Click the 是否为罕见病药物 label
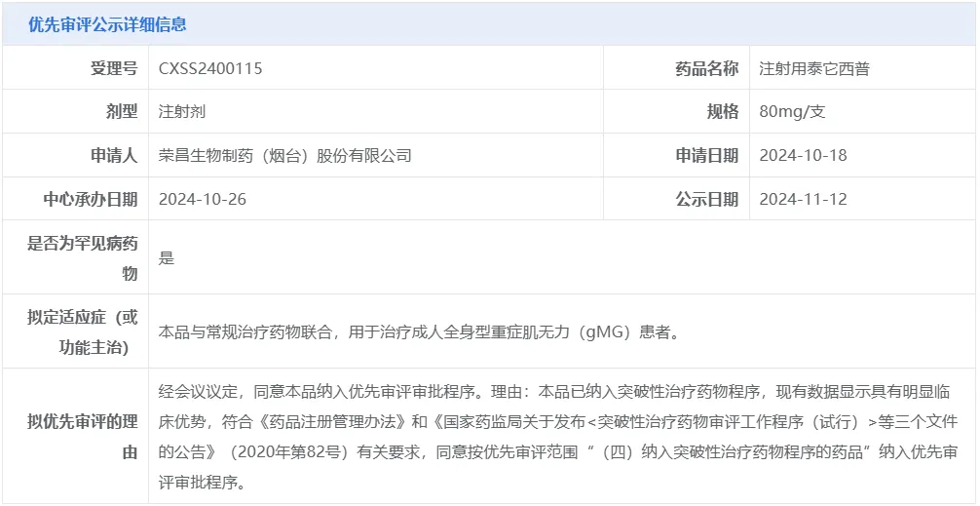 click(x=82, y=257)
